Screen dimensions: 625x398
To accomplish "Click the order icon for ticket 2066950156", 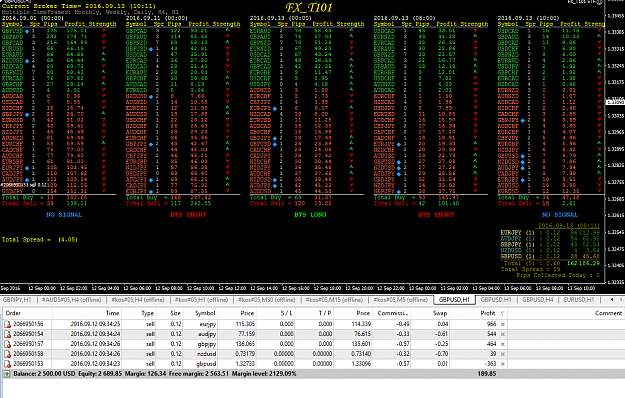I will tap(7, 324).
